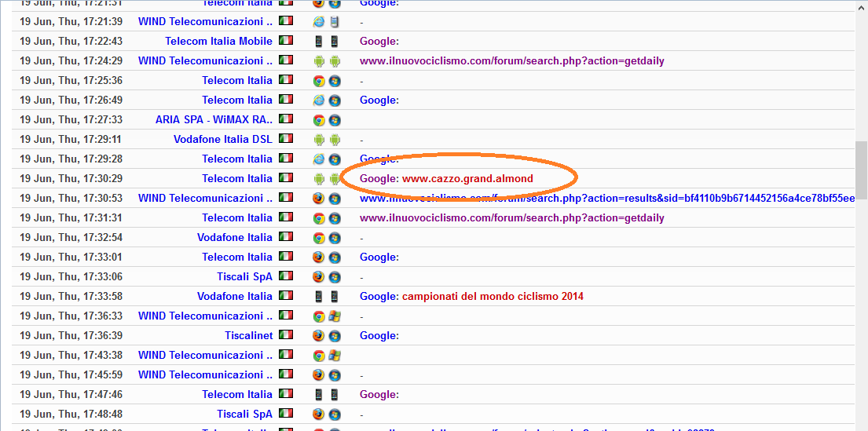Open the Tiscali SpA link at 17:33:06
Viewport: 868px width, 431px height.
tap(244, 276)
